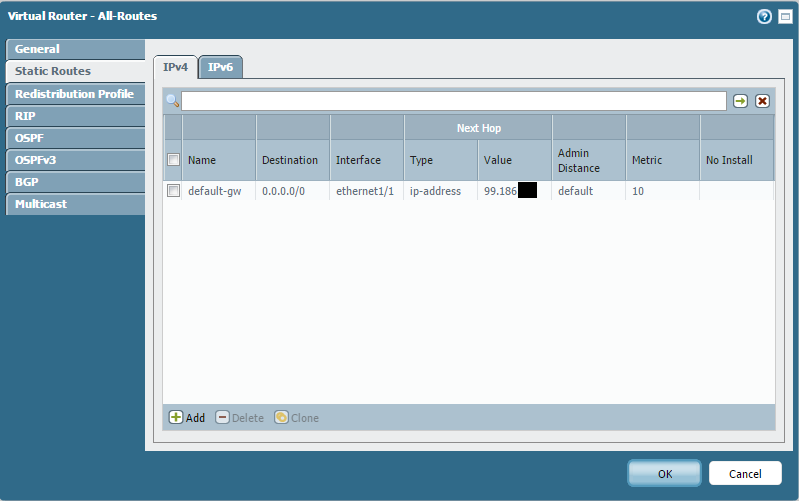Image resolution: width=799 pixels, height=501 pixels.
Task: Click the No Install column header
Action: 737,160
